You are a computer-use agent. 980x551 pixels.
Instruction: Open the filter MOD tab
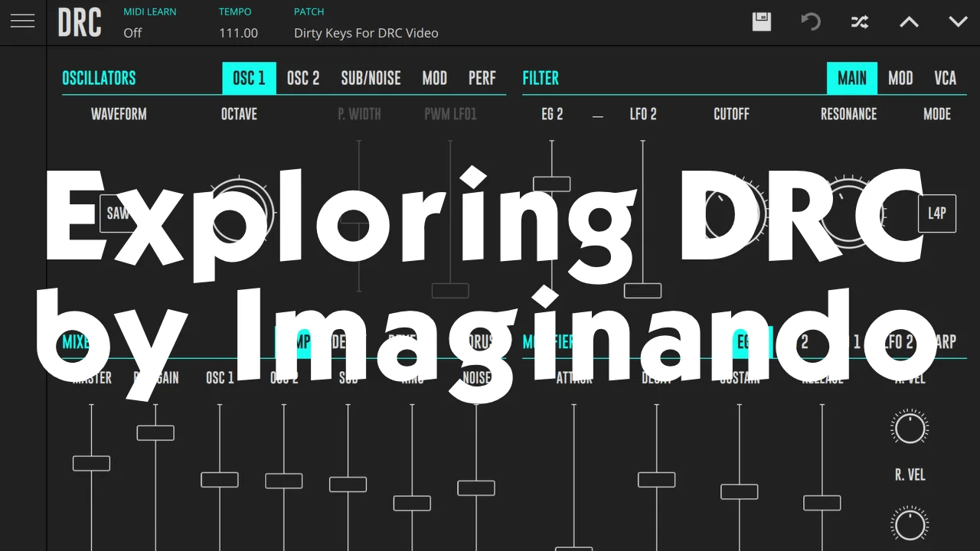click(x=900, y=78)
